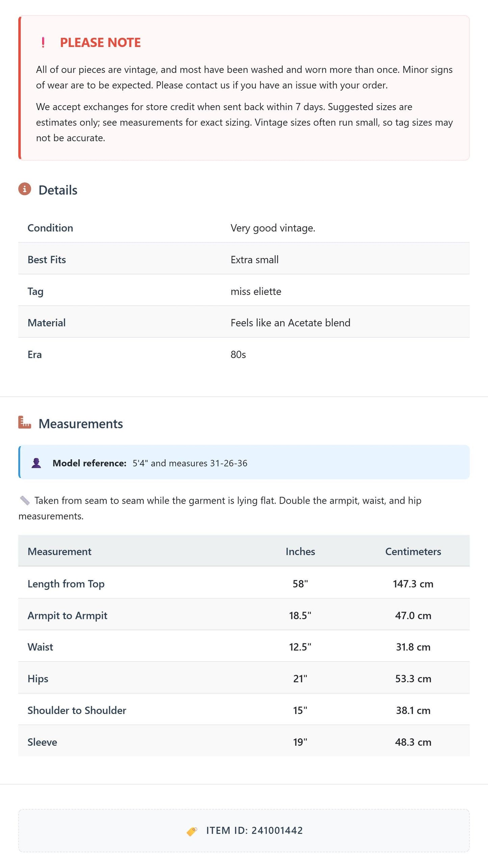Click the Details info circle icon

point(25,189)
